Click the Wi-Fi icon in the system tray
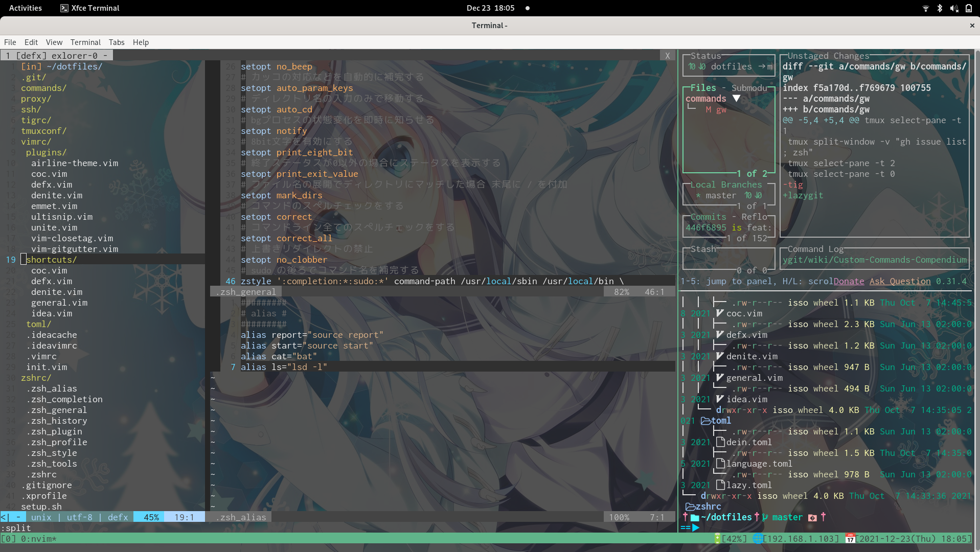 point(926,8)
